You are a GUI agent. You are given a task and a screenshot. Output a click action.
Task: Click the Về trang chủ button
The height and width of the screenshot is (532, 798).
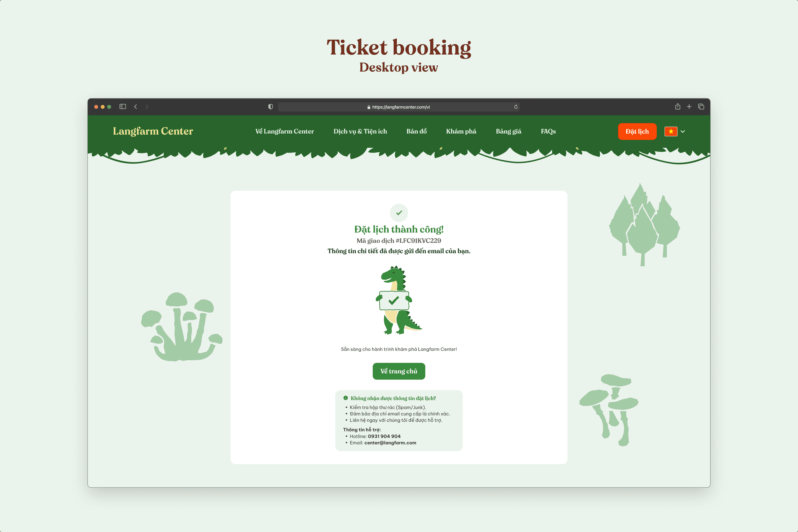399,371
